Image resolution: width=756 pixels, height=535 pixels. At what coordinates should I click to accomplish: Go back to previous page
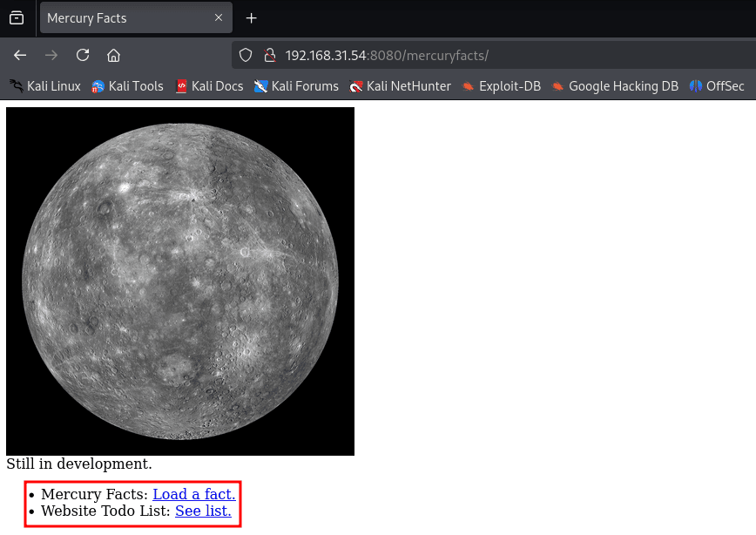20,56
